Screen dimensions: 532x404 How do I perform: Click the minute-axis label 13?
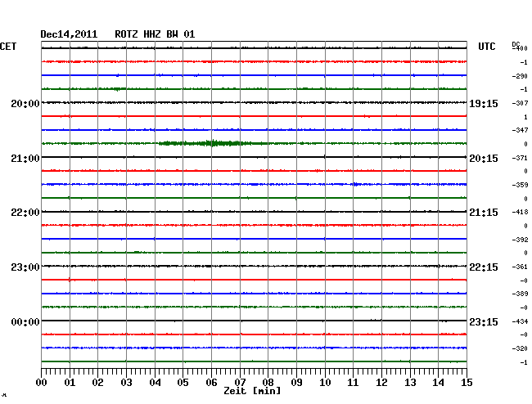point(410,383)
